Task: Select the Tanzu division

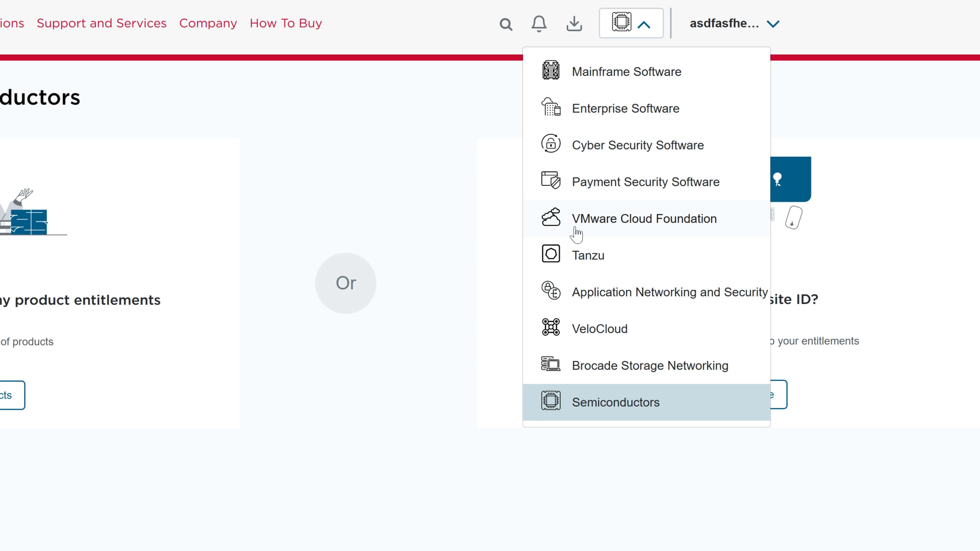Action: click(646, 255)
